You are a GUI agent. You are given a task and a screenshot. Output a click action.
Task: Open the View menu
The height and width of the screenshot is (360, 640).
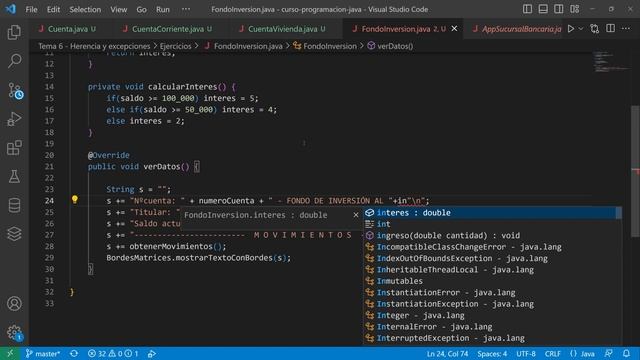tap(118, 9)
